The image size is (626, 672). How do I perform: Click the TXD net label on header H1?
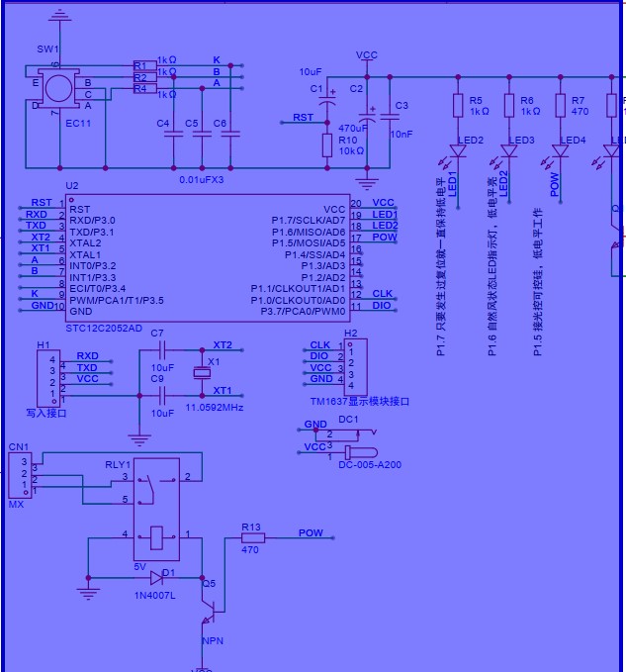click(x=87, y=368)
